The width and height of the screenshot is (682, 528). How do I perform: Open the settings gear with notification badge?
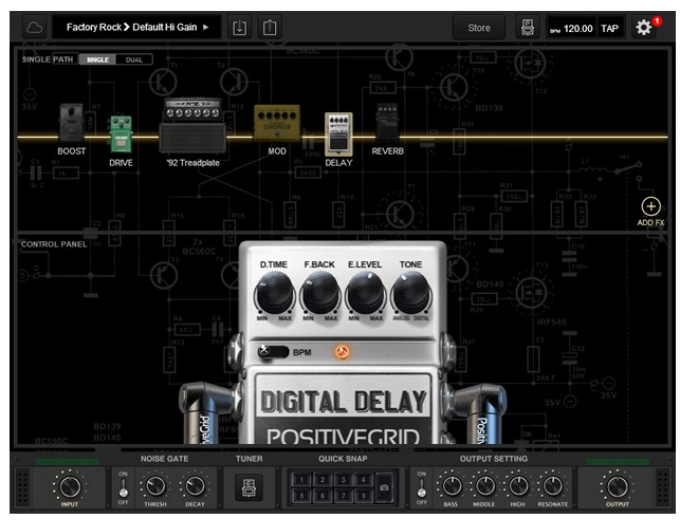[x=644, y=28]
